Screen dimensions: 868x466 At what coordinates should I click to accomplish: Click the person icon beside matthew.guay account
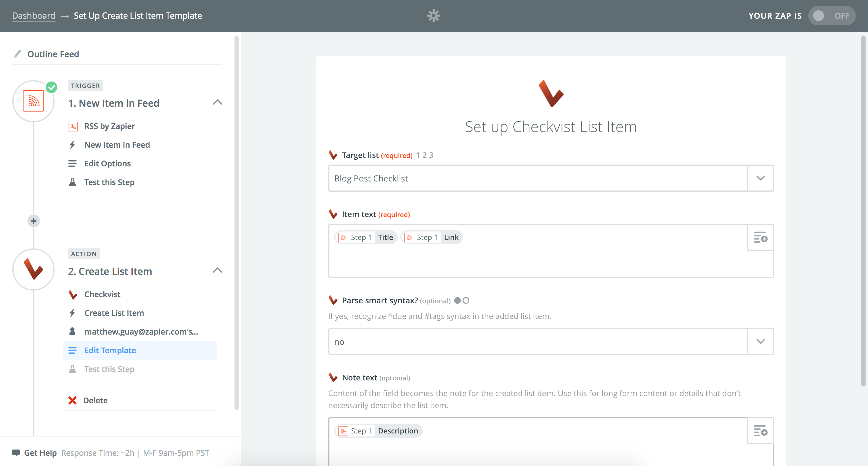pyautogui.click(x=72, y=332)
